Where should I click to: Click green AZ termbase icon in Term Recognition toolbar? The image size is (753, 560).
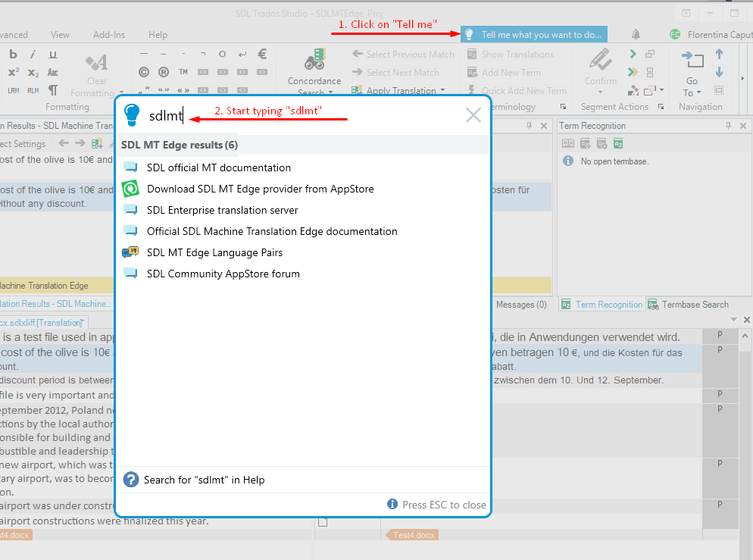(x=618, y=143)
